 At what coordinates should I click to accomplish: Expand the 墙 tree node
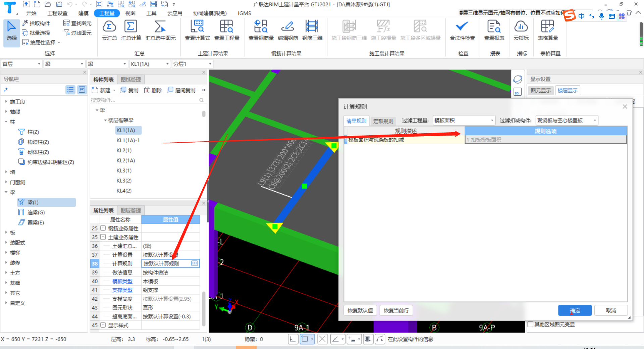point(6,172)
